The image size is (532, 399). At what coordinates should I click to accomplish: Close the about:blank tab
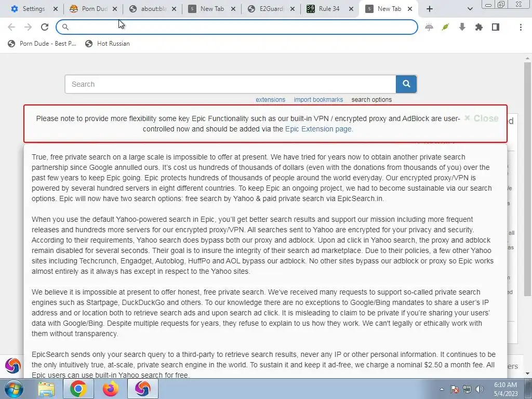coord(174,9)
